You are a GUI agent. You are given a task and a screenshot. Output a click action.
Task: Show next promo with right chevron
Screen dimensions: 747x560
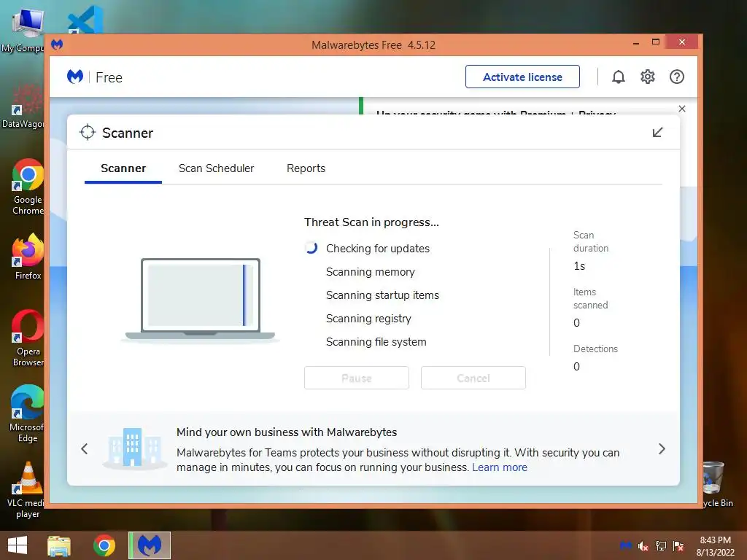point(662,449)
